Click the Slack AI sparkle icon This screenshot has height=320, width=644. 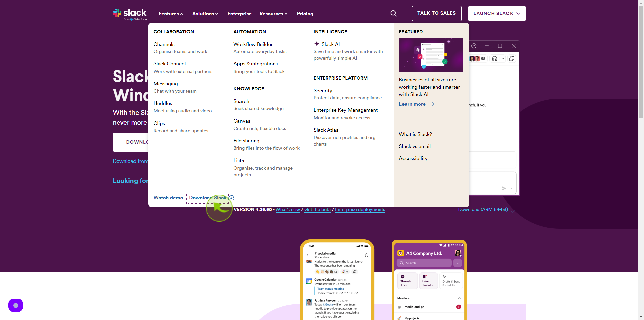317,44
